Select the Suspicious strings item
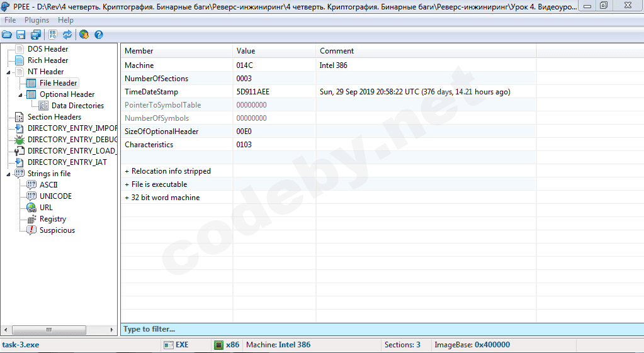Image resolution: width=644 pixels, height=353 pixels. tap(57, 230)
